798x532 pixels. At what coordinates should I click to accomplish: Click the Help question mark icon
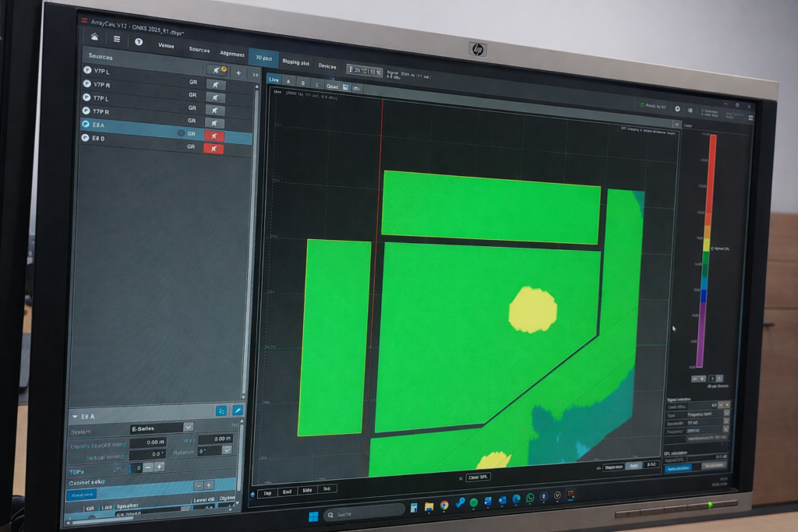(x=139, y=41)
